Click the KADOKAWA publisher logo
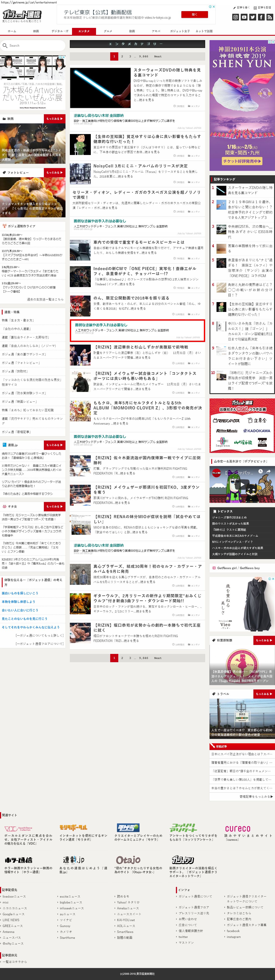 pos(257,431)
